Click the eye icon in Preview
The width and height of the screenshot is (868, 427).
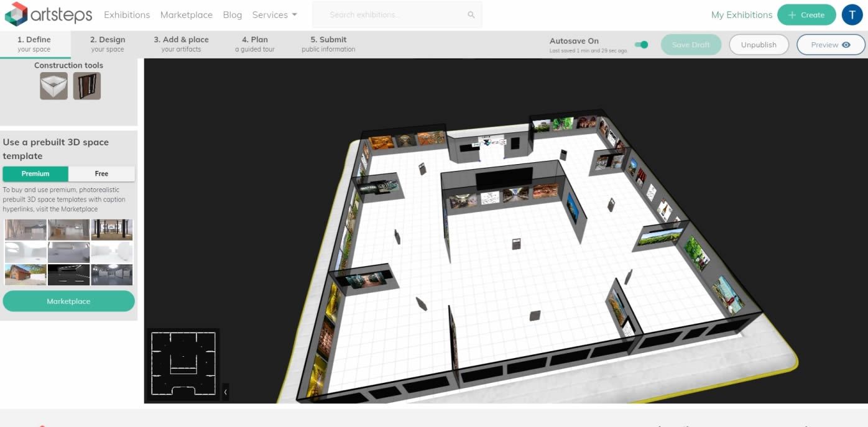tap(846, 45)
